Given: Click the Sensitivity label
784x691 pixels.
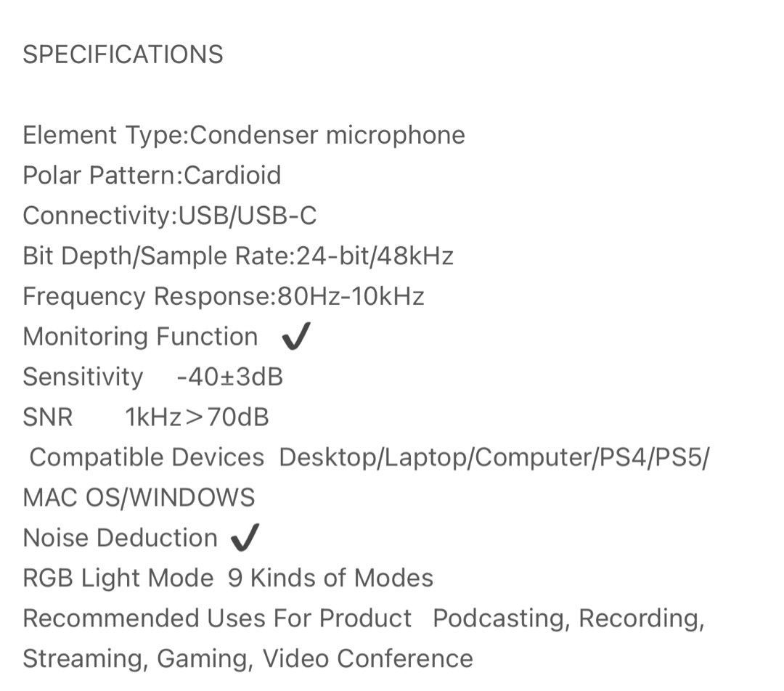Looking at the screenshot, I should (x=83, y=377).
